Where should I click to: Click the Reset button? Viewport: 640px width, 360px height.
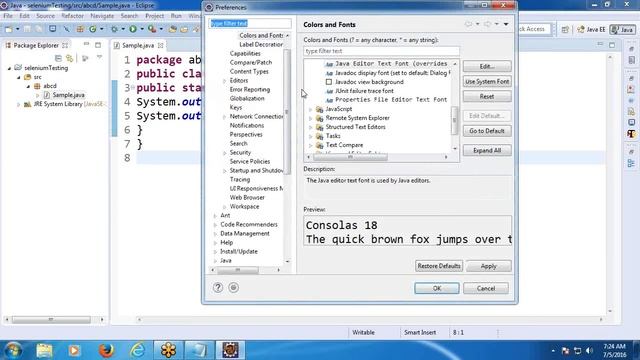click(487, 96)
